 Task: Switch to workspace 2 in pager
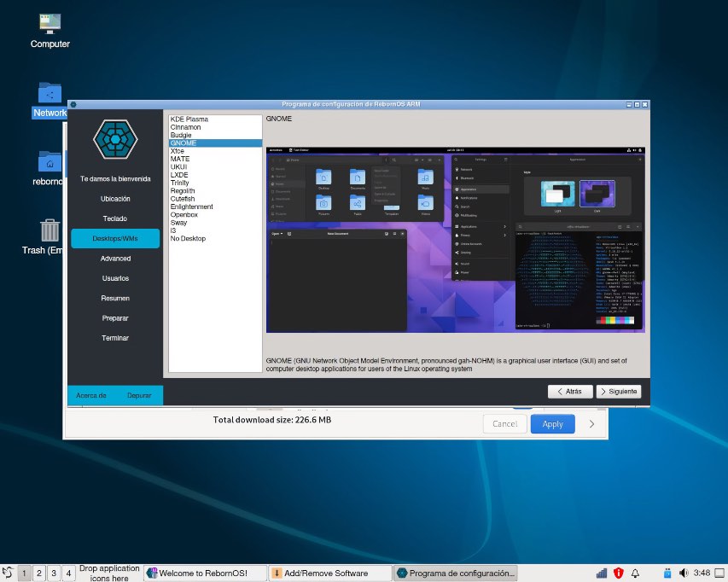39,573
